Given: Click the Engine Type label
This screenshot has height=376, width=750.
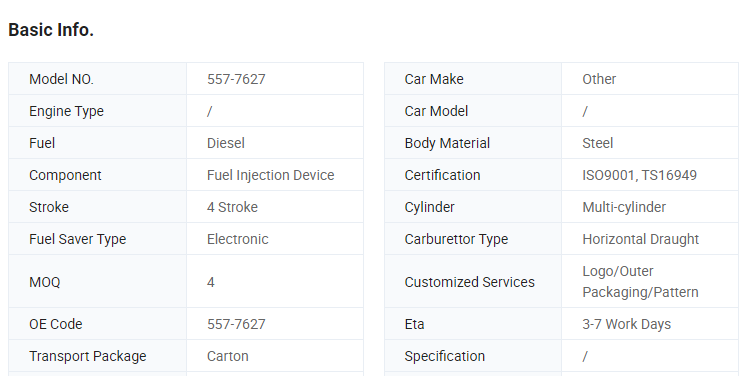Looking at the screenshot, I should [x=66, y=111].
